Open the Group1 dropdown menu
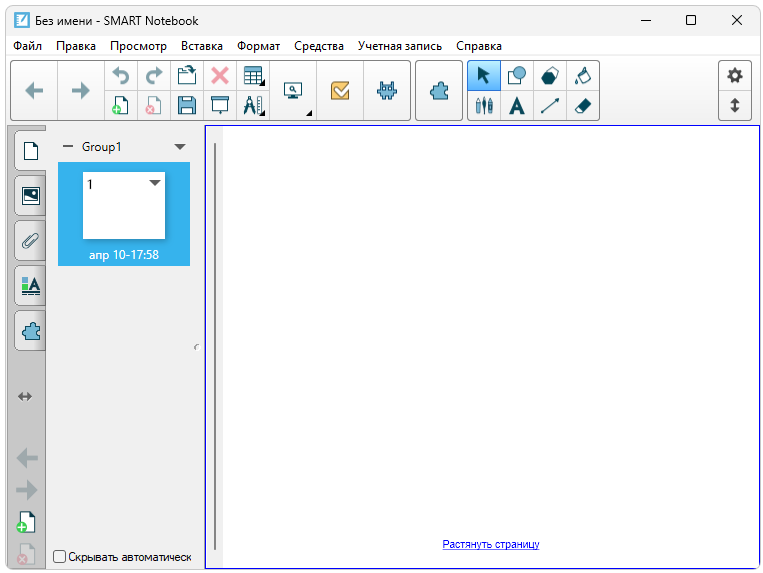 (x=180, y=147)
